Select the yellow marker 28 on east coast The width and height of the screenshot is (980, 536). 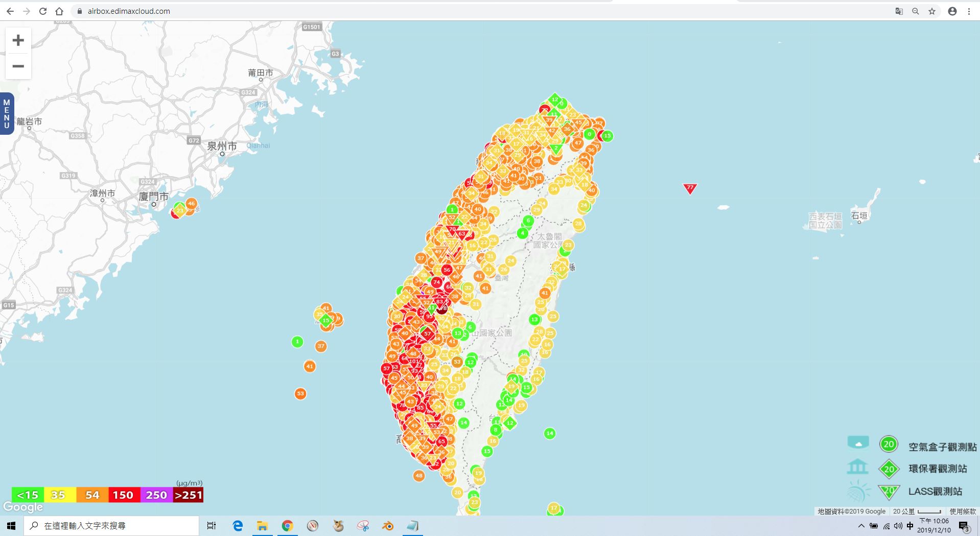point(578,224)
